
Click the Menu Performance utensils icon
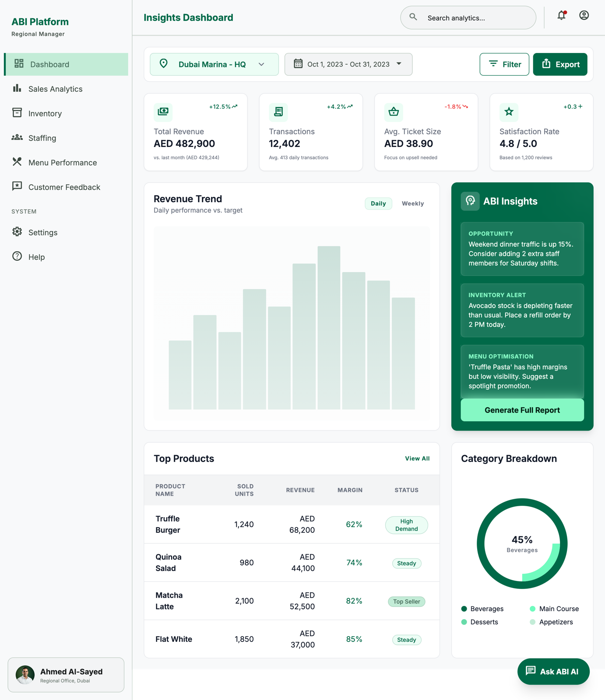coord(17,162)
